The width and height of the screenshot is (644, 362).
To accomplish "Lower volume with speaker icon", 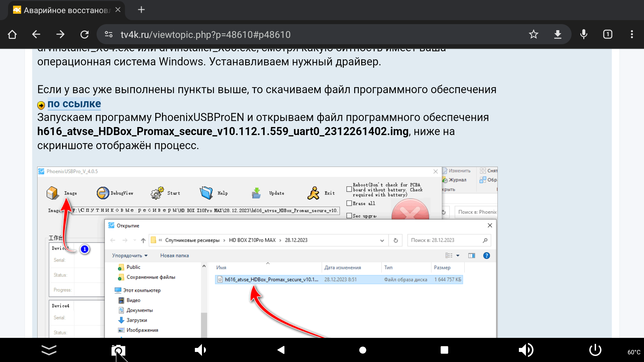I will click(x=200, y=350).
